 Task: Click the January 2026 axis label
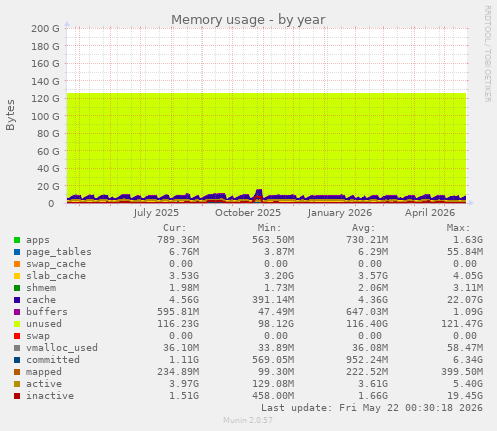pos(340,213)
